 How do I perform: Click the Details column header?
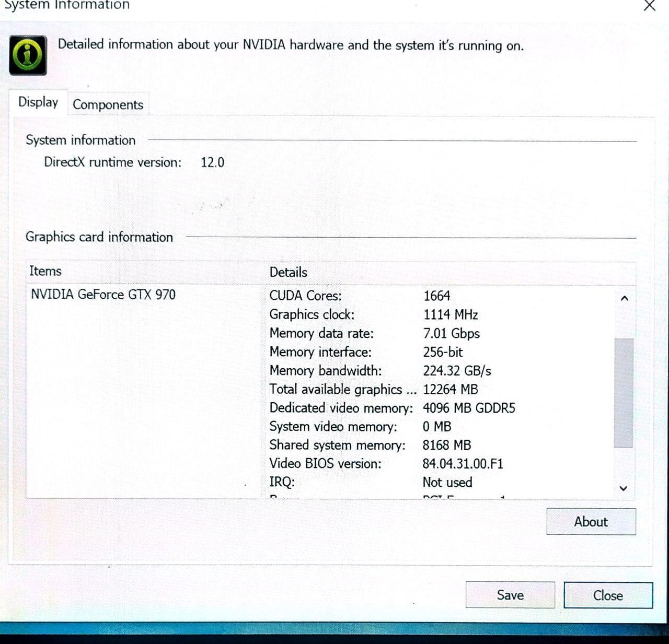pyautogui.click(x=289, y=272)
